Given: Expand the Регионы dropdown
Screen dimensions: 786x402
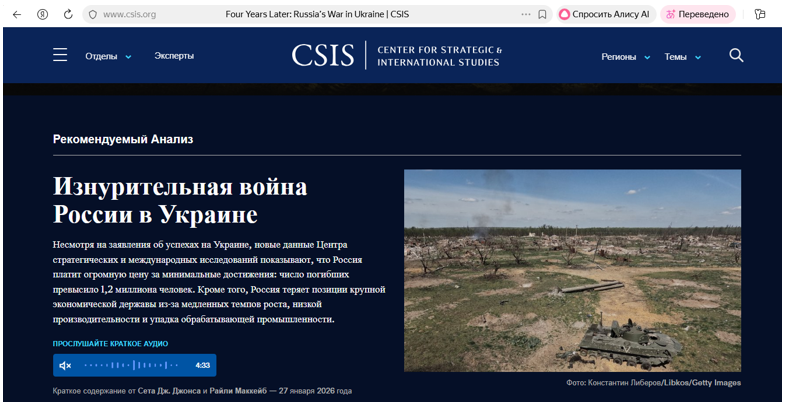Looking at the screenshot, I should pos(625,56).
